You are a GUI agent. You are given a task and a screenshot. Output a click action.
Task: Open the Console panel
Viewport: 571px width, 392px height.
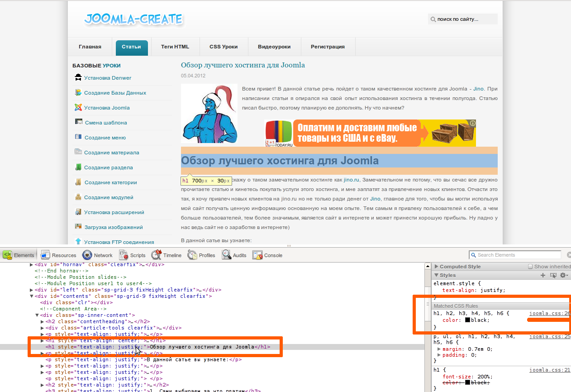coord(267,255)
